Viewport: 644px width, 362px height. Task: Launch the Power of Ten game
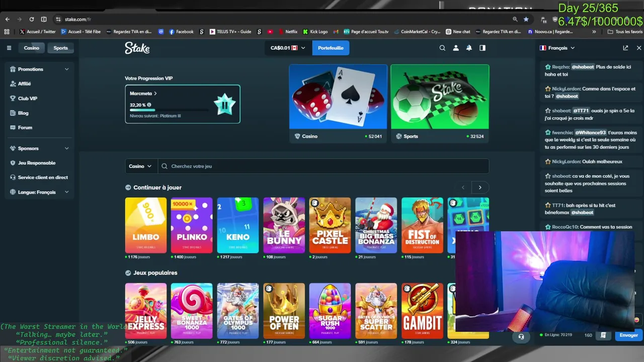(x=284, y=311)
